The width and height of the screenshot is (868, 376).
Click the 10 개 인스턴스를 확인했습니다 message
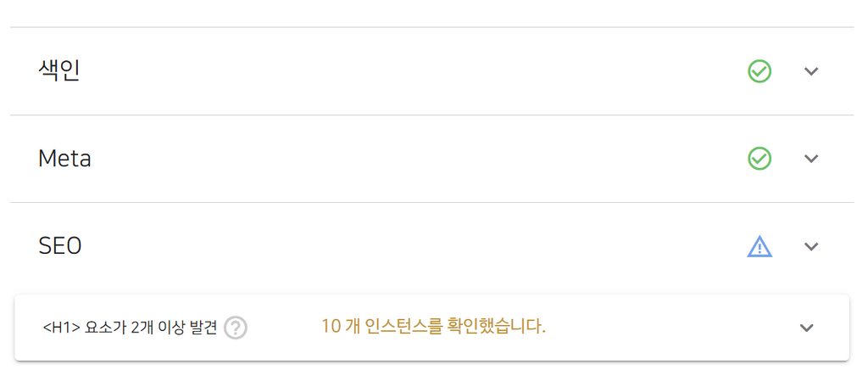pyautogui.click(x=433, y=328)
